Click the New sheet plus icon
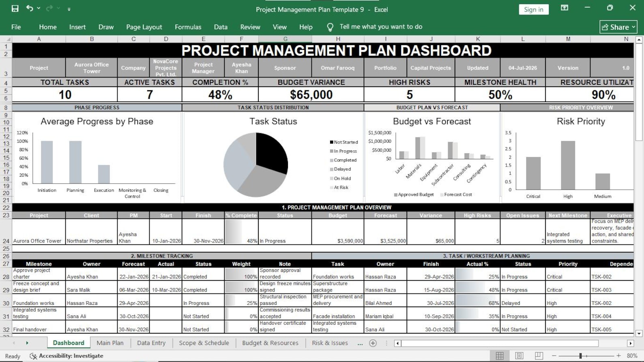Image resolution: width=644 pixels, height=362 pixels. click(x=373, y=343)
